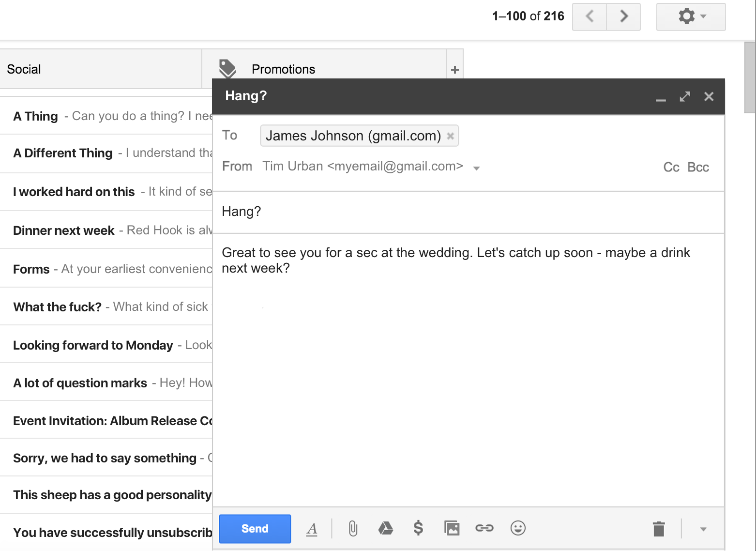Viewport: 756px width, 551px height.
Task: Send the Hang? email
Action: click(255, 529)
